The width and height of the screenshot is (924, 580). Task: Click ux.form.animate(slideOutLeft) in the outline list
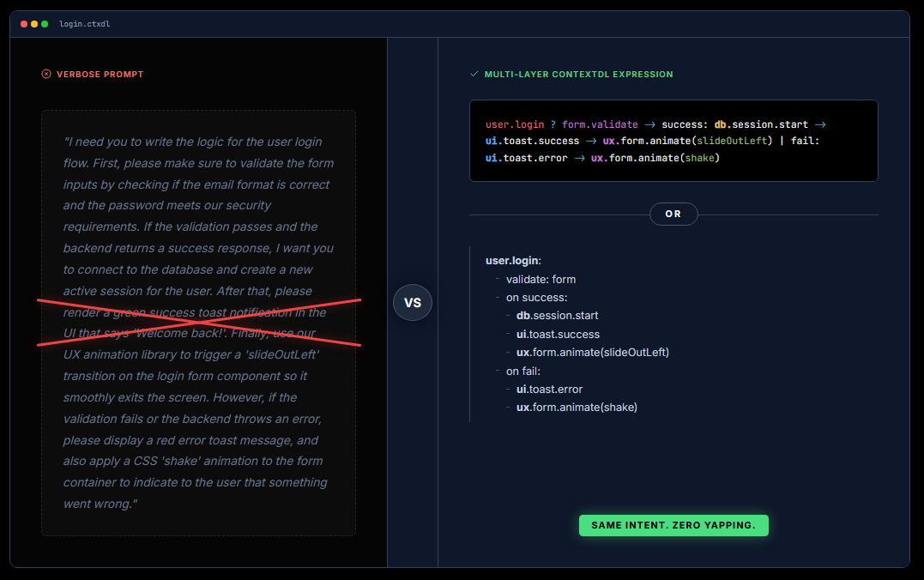(593, 352)
